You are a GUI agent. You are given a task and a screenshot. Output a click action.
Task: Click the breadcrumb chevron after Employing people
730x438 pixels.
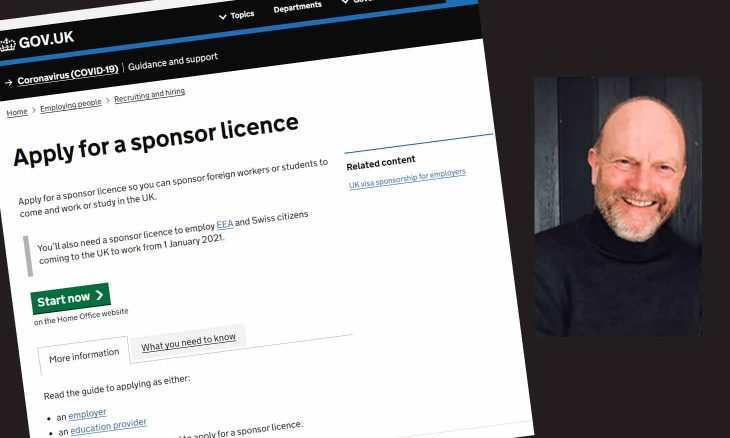pyautogui.click(x=108, y=100)
